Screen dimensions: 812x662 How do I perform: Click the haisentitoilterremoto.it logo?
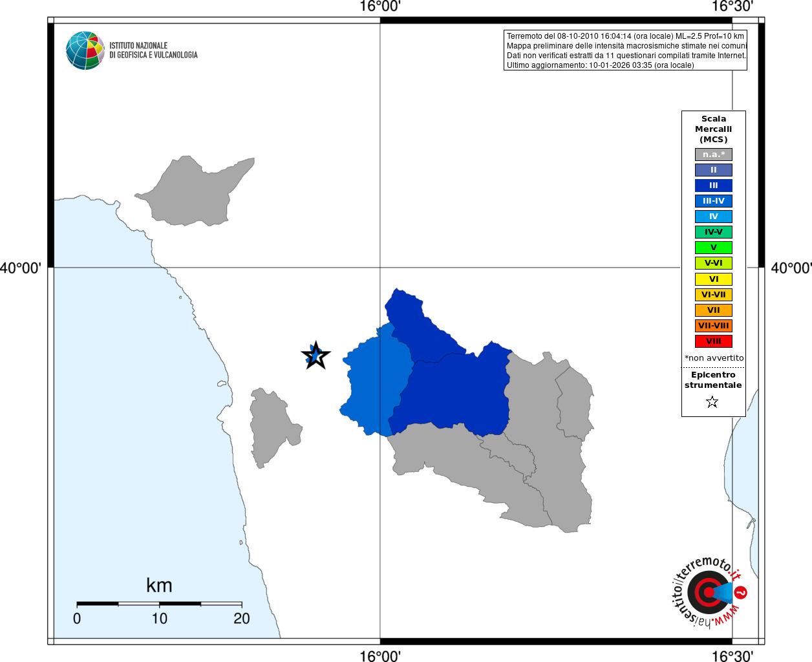tap(709, 592)
